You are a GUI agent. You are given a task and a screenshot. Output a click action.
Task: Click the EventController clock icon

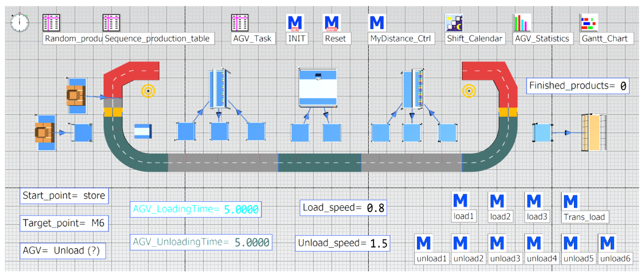[x=20, y=23]
